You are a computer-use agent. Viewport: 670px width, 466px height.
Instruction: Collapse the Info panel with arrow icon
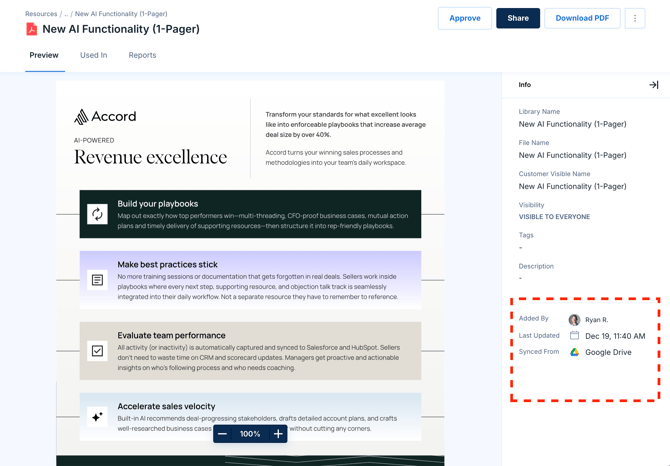click(x=653, y=85)
